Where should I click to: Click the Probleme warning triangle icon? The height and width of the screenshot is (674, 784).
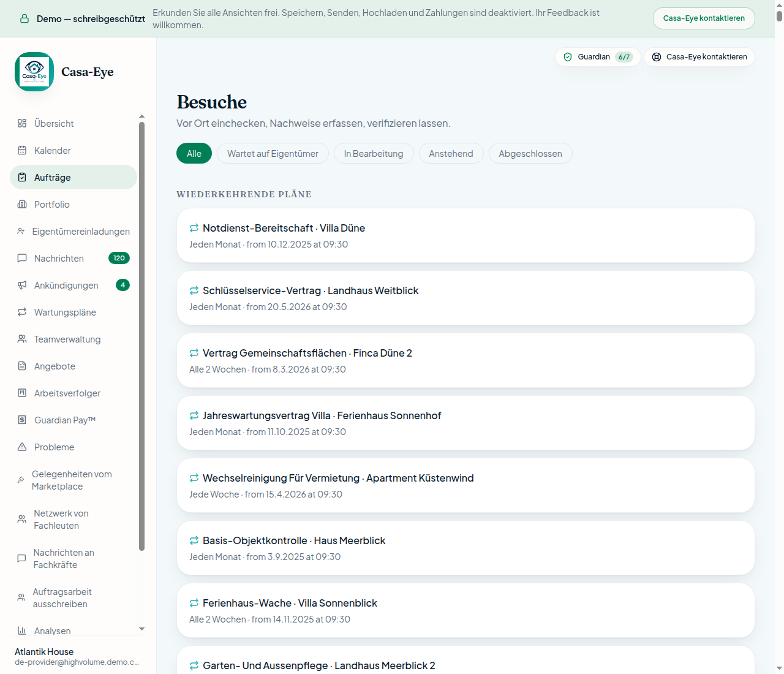tap(22, 447)
